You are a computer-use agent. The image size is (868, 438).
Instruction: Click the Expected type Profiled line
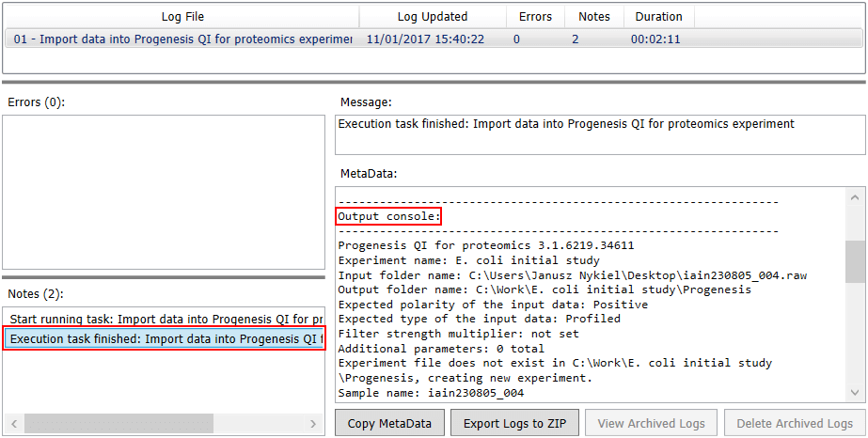click(x=479, y=319)
